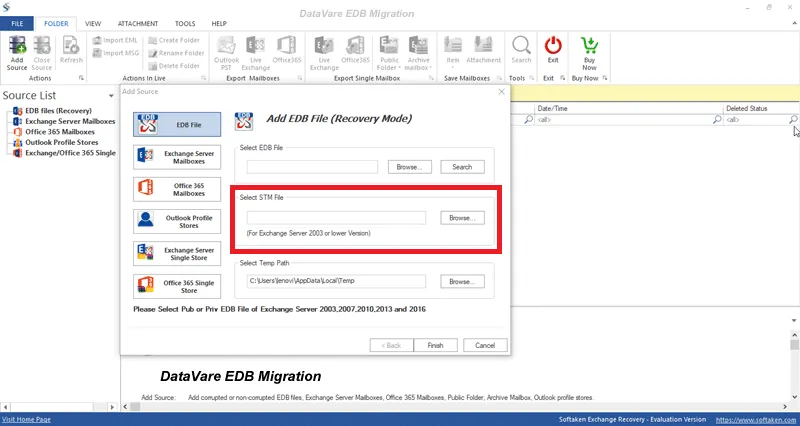Viewport: 800px width, 426px height.
Task: Switch to the ATTACHMENT ribbon tab
Action: pos(138,23)
